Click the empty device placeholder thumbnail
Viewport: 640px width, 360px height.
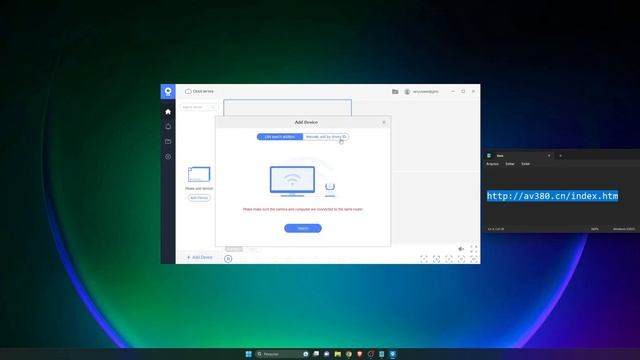point(199,174)
